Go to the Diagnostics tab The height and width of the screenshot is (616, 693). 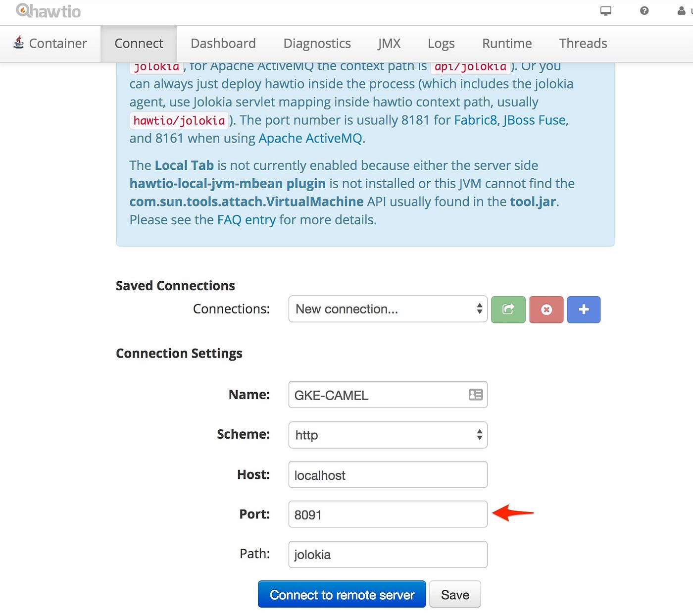click(317, 44)
